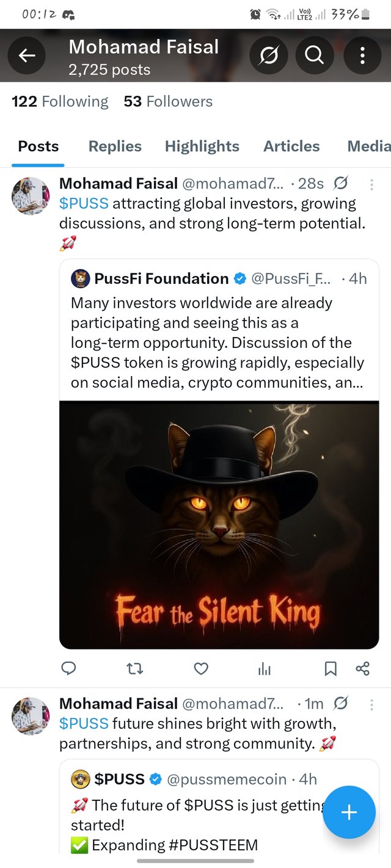Tap the $PUSS cashtag in first post

pos(84,204)
